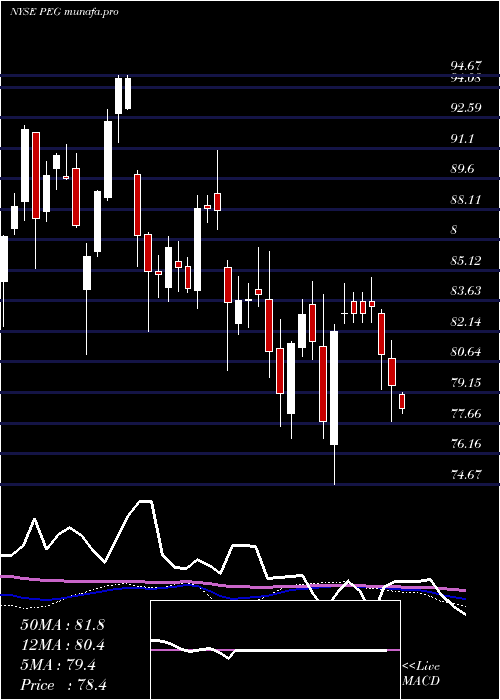Click inside the MACD inset panel
This screenshot has height=700, width=500.
[x=275, y=650]
